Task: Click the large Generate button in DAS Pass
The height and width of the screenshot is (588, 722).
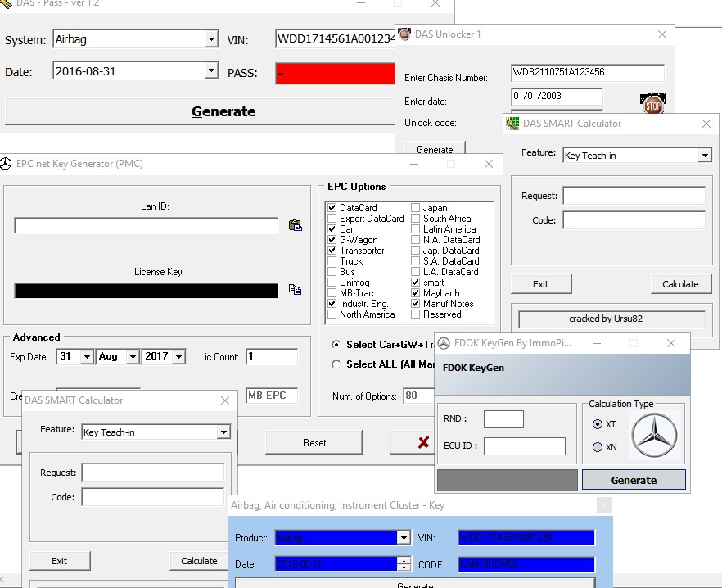Action: 201,111
